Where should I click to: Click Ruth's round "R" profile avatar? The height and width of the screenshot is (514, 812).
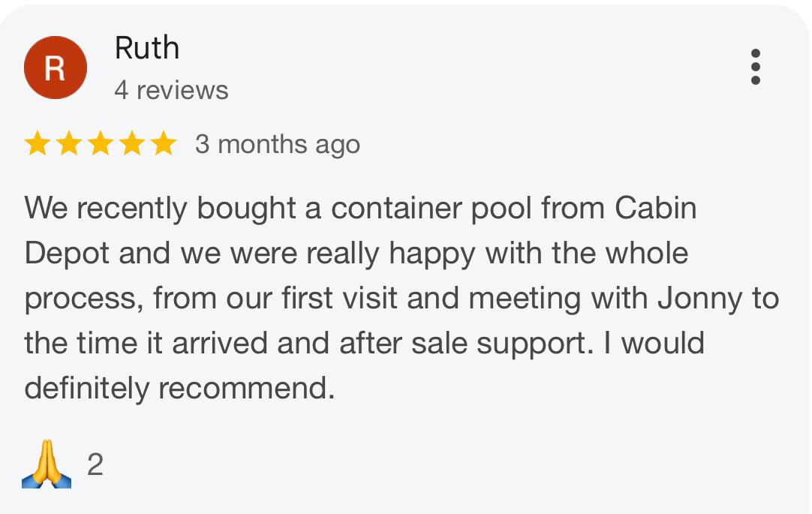pos(56,68)
